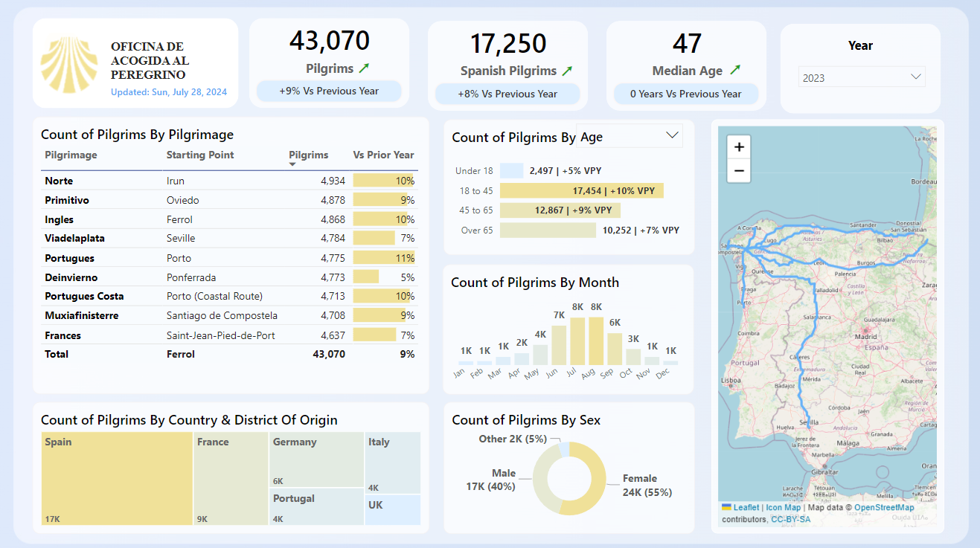Click the CC-BY-SA license link
The width and height of the screenshot is (980, 548).
coord(790,519)
